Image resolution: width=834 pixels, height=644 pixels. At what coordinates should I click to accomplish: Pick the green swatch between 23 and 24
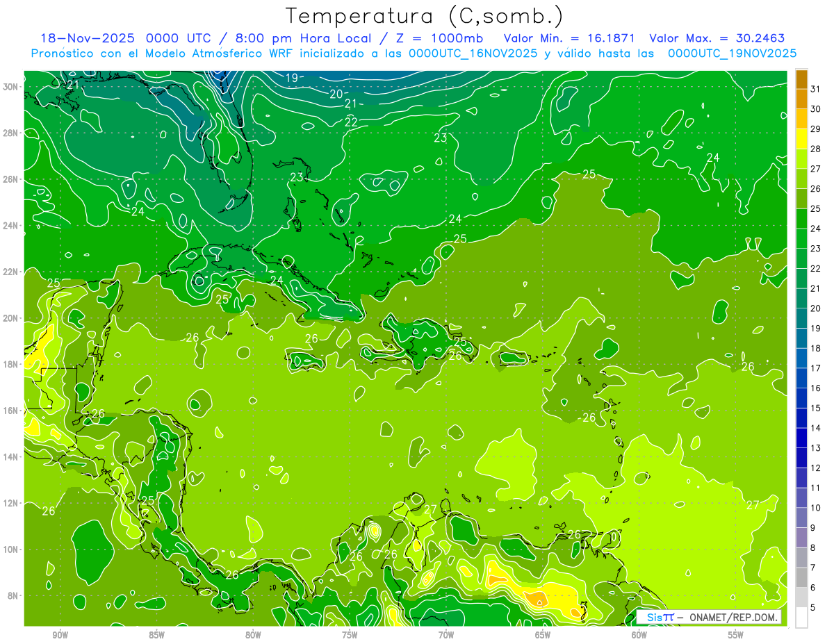coord(801,238)
